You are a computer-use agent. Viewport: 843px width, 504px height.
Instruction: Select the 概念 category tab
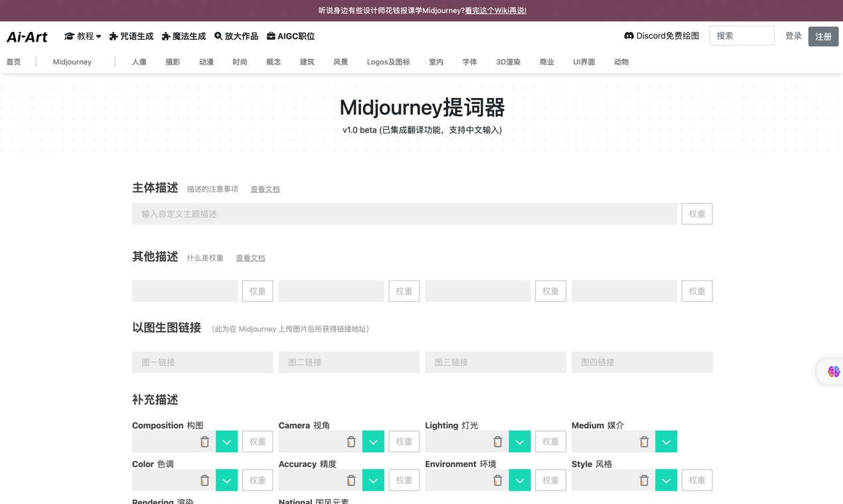click(x=273, y=62)
